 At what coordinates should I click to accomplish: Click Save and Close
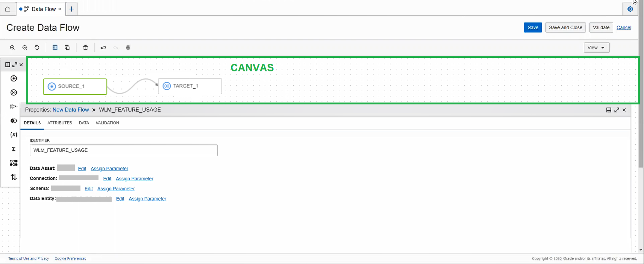(x=565, y=27)
